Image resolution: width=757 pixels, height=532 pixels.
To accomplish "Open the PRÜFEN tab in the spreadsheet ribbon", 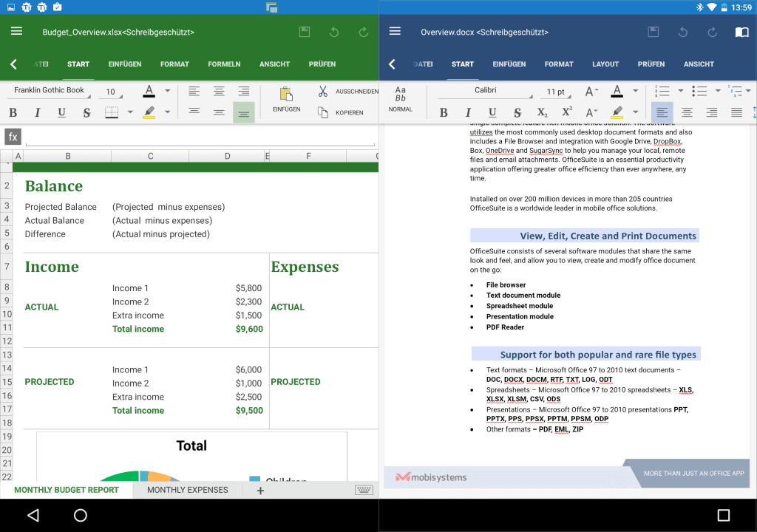I will (322, 64).
